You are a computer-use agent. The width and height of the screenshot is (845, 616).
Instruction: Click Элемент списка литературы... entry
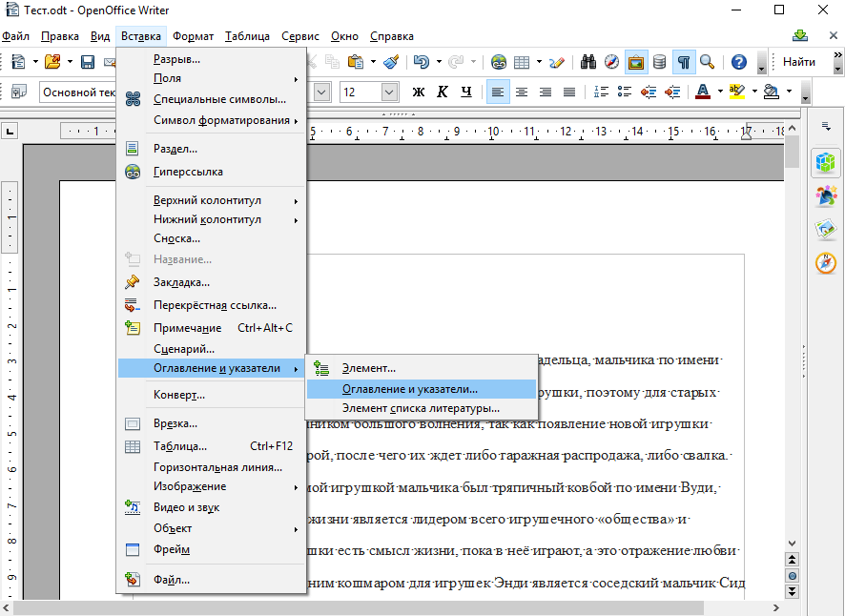(x=421, y=408)
